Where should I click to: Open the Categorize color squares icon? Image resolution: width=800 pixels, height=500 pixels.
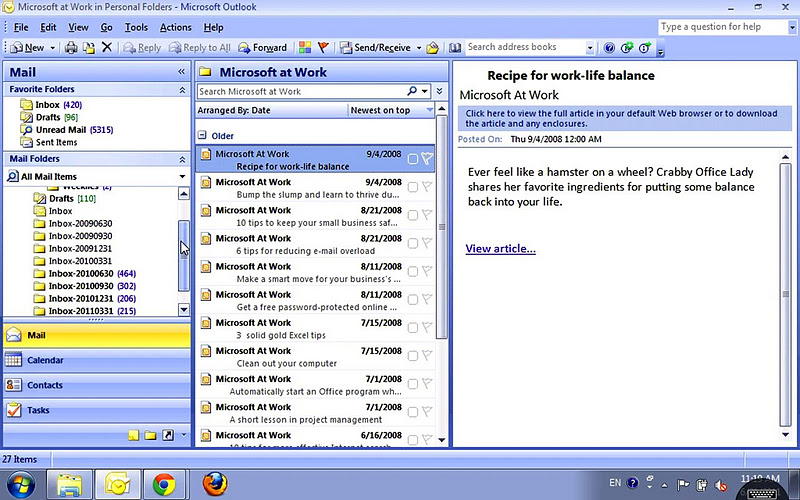coord(305,47)
